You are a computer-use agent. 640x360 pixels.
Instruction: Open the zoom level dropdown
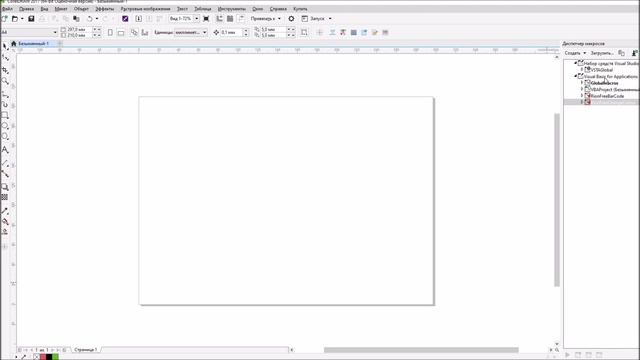tap(196, 19)
